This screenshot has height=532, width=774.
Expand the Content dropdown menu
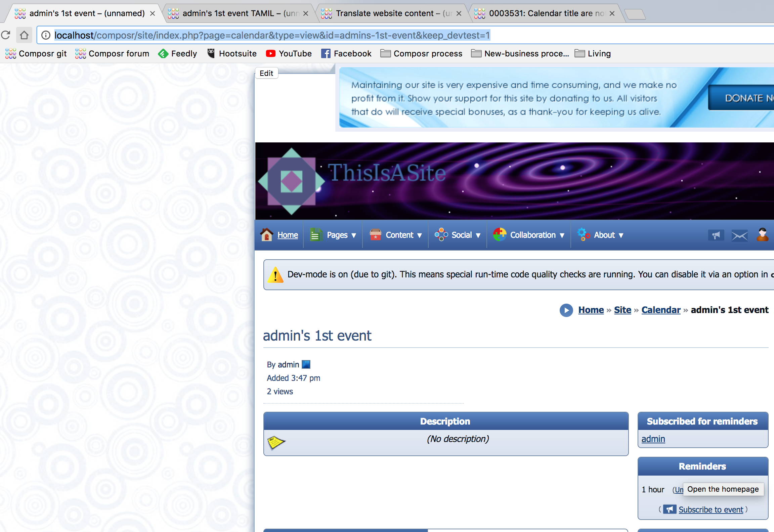399,235
